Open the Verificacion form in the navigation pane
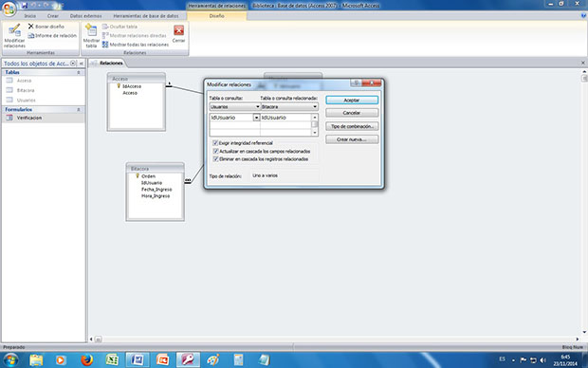Image resolution: width=588 pixels, height=368 pixels. [29, 118]
